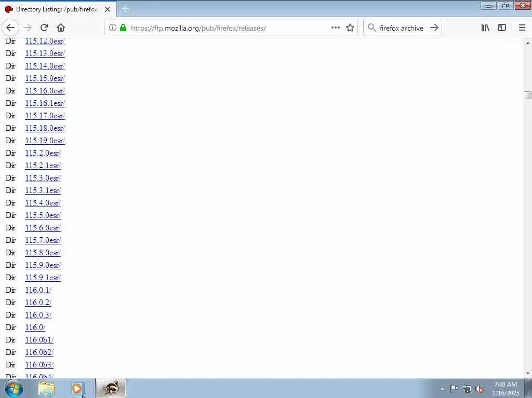The height and width of the screenshot is (398, 532).
Task: Open the 115.16.1esr/ directory
Action: point(45,103)
